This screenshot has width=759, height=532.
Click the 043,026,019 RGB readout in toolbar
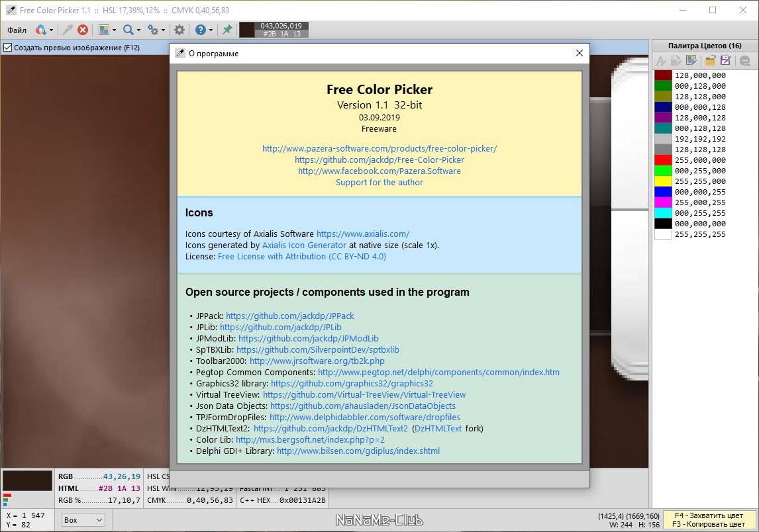click(281, 26)
